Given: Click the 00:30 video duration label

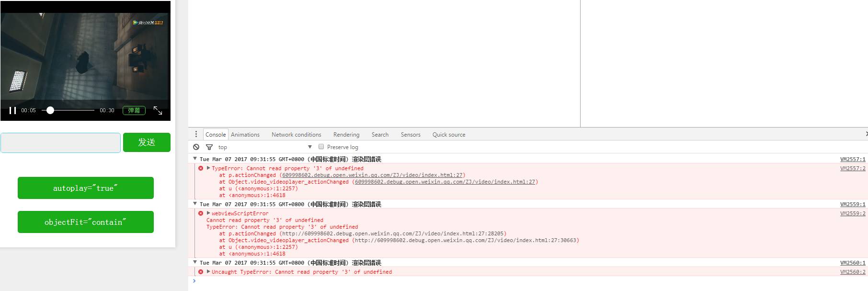Looking at the screenshot, I should pos(107,110).
